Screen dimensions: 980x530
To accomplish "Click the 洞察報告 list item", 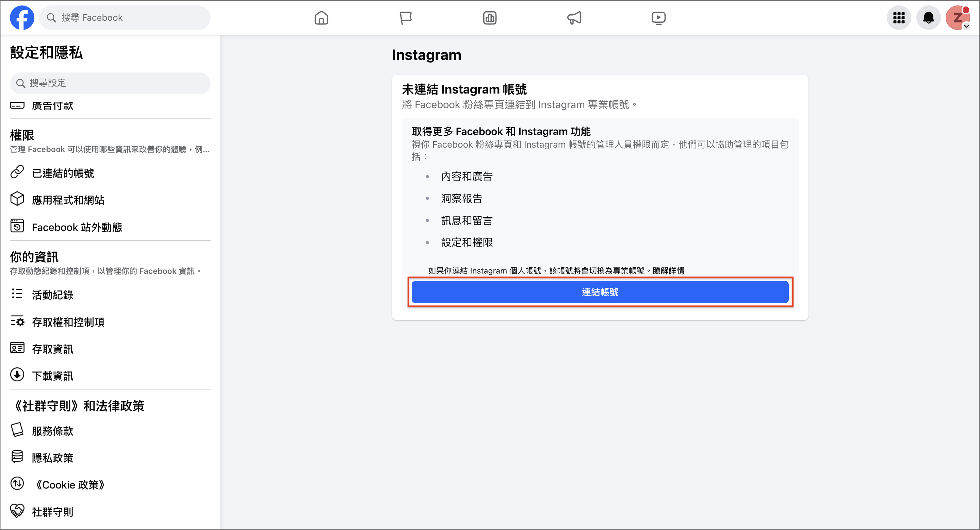I will click(461, 198).
